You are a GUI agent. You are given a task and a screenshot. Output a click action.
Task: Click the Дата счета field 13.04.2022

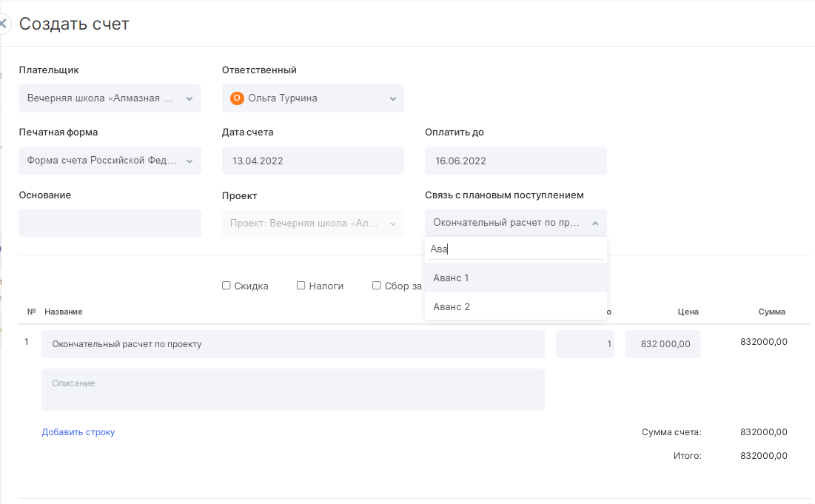[x=312, y=161]
